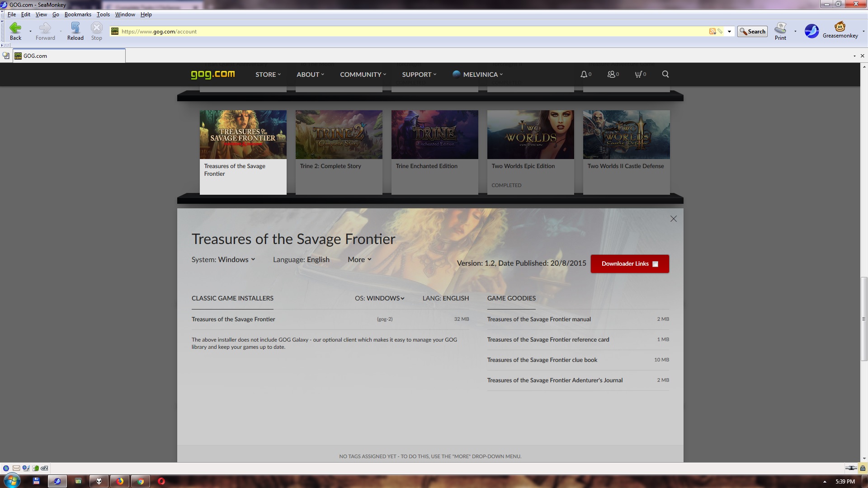868x488 pixels.
Task: Select the GOG.com browser tab
Action: click(69, 56)
